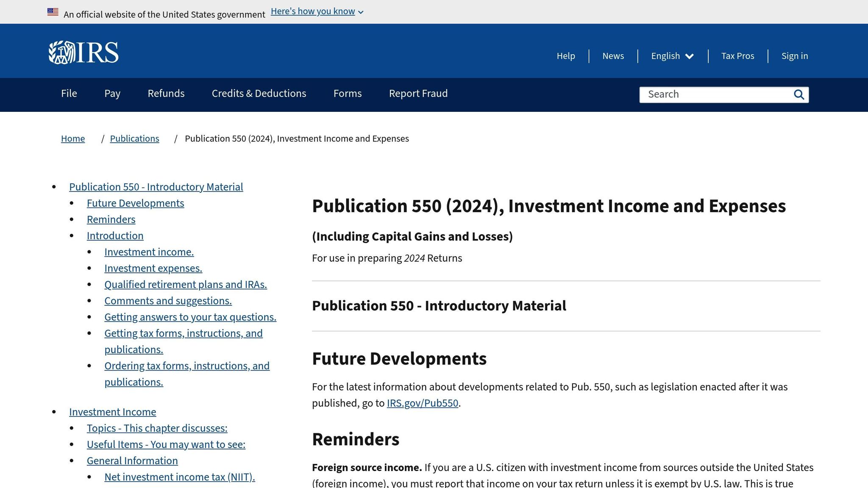Image resolution: width=868 pixels, height=488 pixels.
Task: Select Net investment income tax (NIIT)
Action: (x=179, y=477)
